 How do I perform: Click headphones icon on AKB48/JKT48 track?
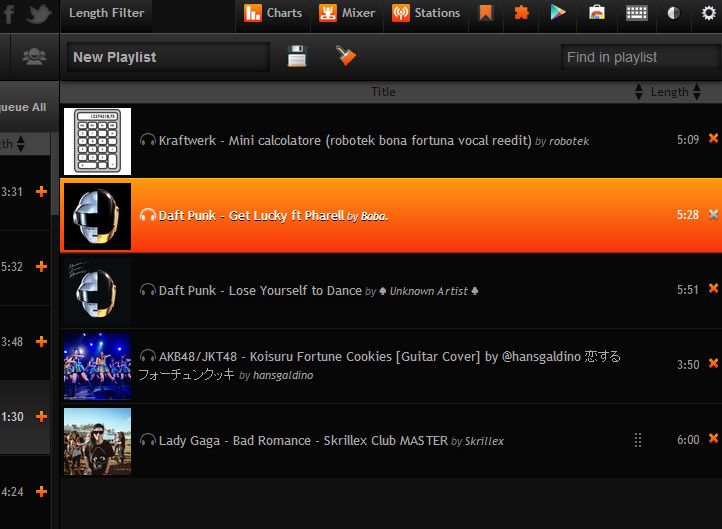click(x=148, y=356)
